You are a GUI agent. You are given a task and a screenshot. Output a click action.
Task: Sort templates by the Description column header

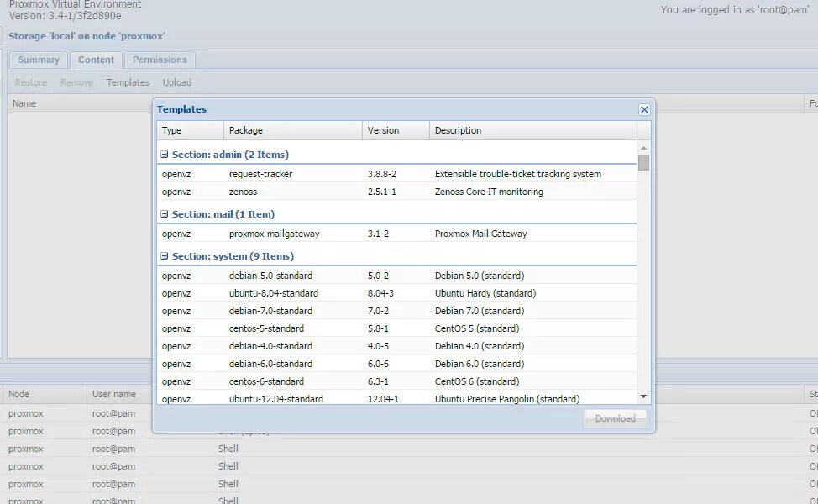coord(533,130)
